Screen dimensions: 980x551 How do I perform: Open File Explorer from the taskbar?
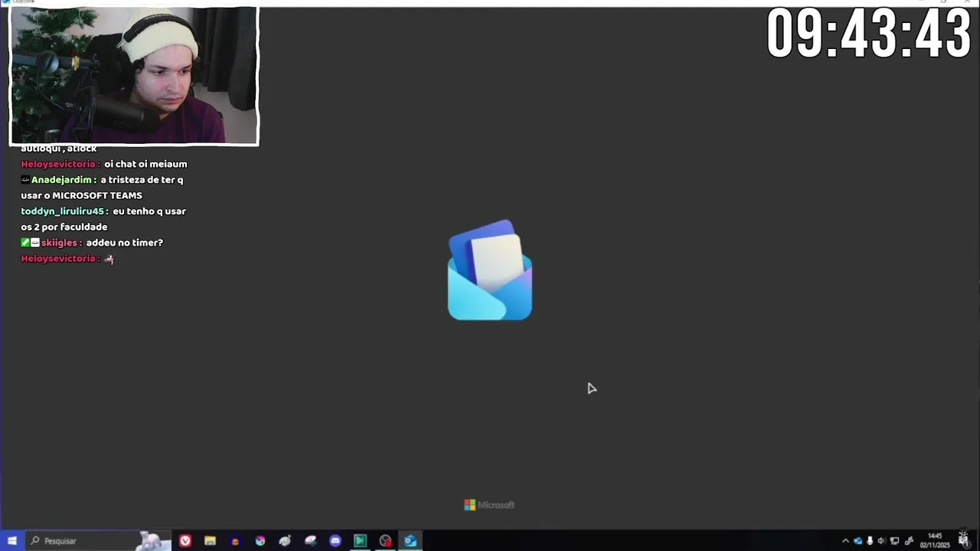tap(210, 540)
